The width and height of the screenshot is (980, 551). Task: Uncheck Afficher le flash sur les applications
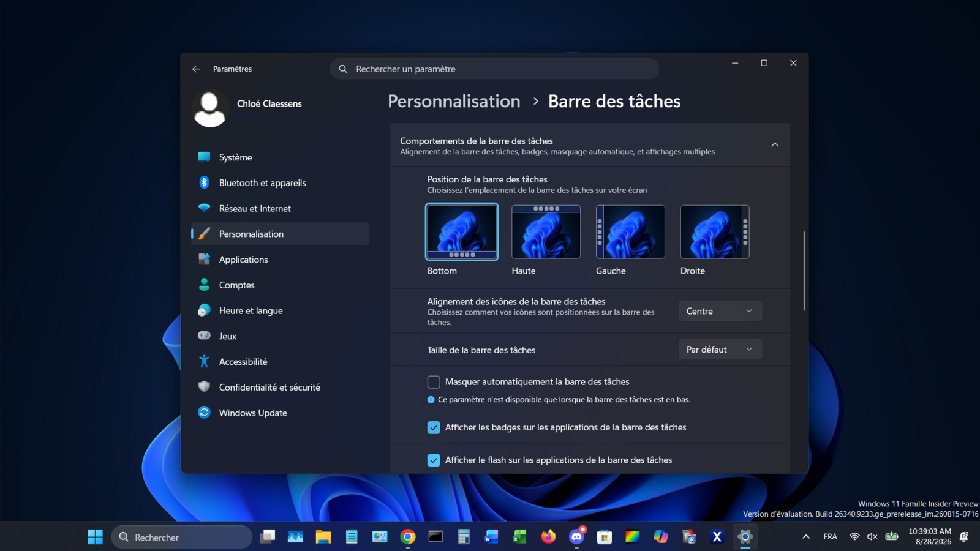coord(434,460)
